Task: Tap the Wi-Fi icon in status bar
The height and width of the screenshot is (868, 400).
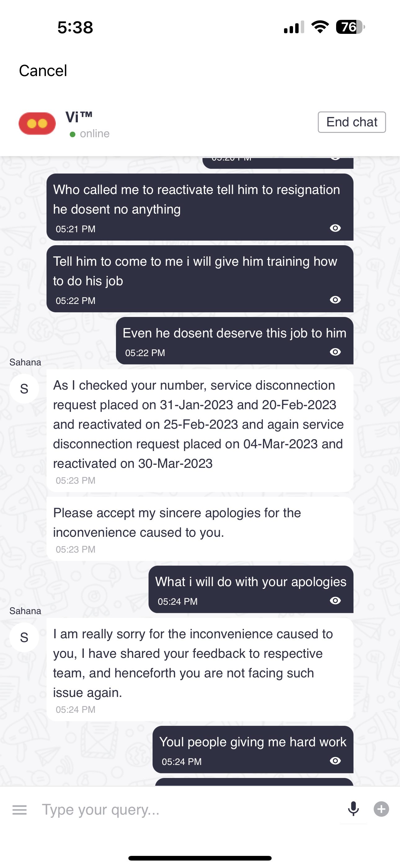Action: point(320,27)
